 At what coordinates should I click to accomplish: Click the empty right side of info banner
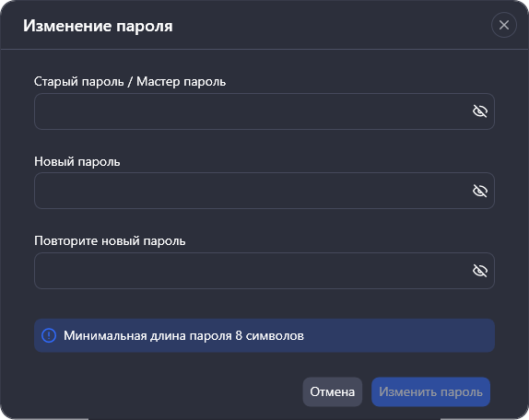[398, 336]
